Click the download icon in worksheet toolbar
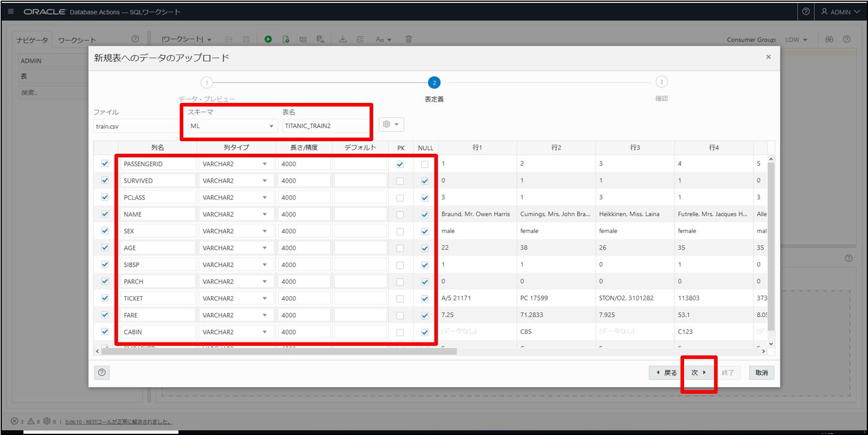 point(343,39)
